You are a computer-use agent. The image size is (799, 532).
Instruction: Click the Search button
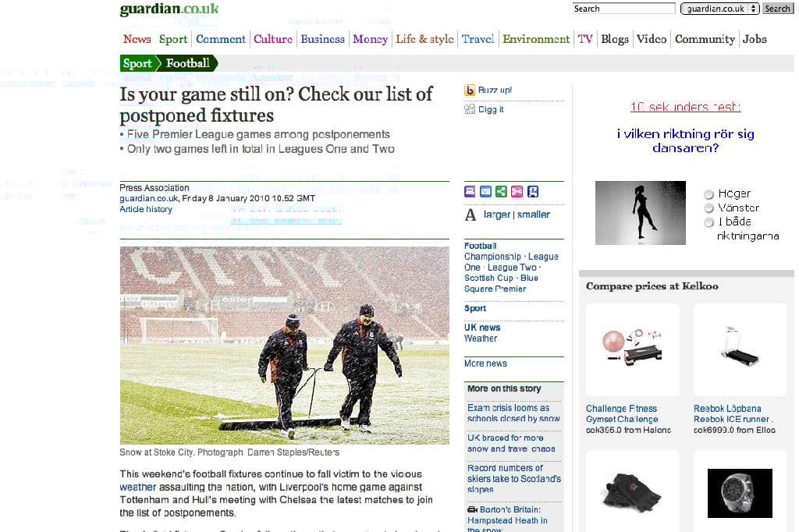778,9
